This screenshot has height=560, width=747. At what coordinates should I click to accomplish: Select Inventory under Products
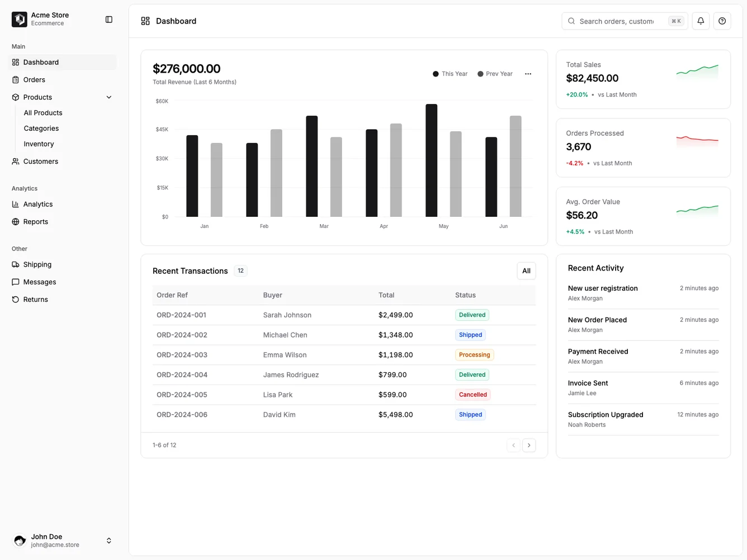38,144
